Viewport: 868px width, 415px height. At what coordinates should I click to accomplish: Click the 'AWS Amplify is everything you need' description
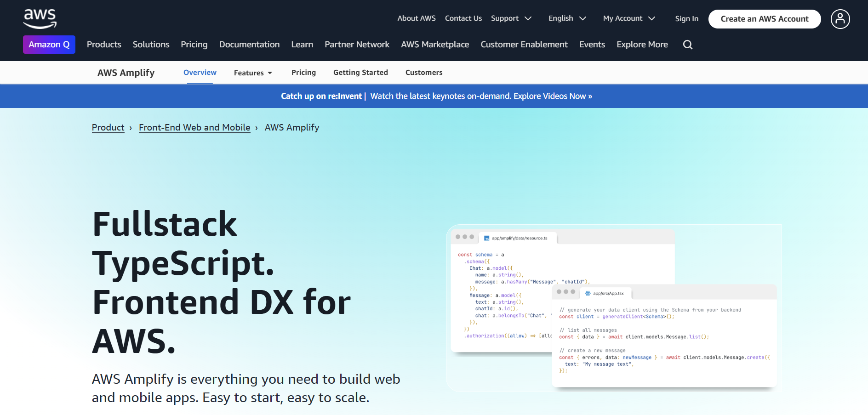pos(246,388)
